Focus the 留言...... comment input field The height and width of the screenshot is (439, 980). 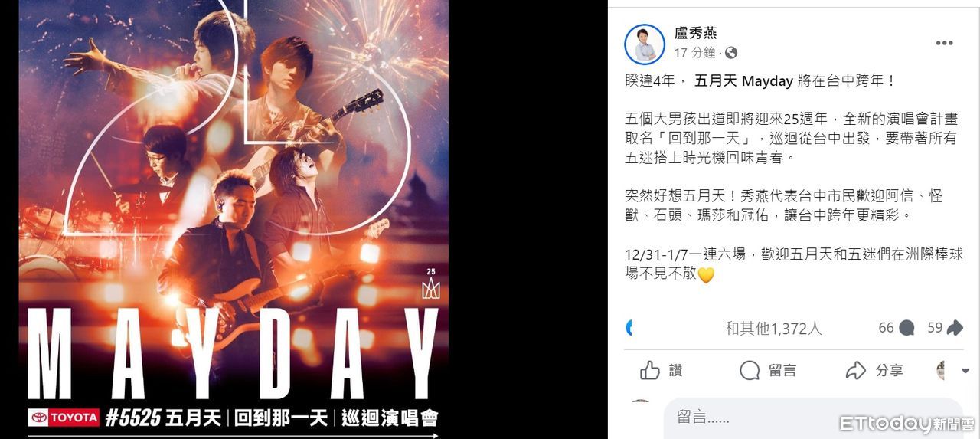pyautogui.click(x=813, y=418)
